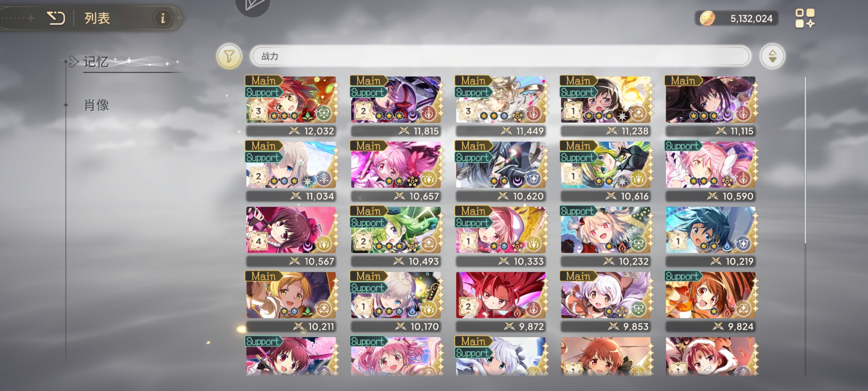
Task: Switch to the 肖像 tab
Action: tap(96, 105)
